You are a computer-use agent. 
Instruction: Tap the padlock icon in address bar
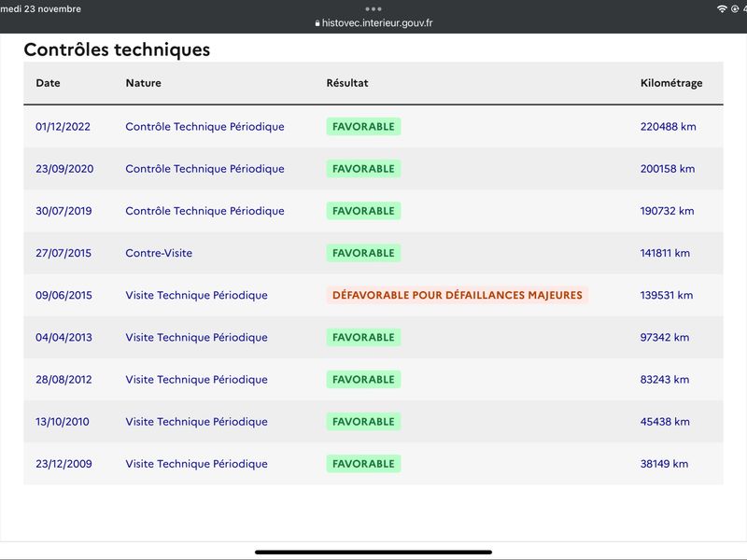coord(317,22)
